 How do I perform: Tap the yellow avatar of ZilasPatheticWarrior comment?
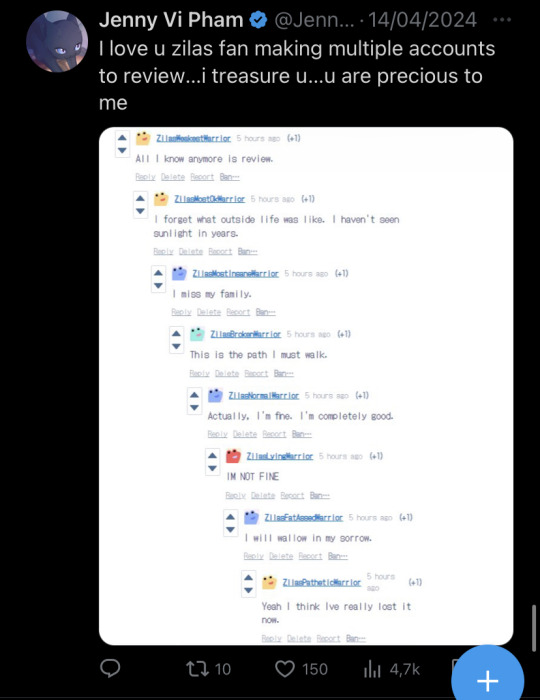coord(269,582)
